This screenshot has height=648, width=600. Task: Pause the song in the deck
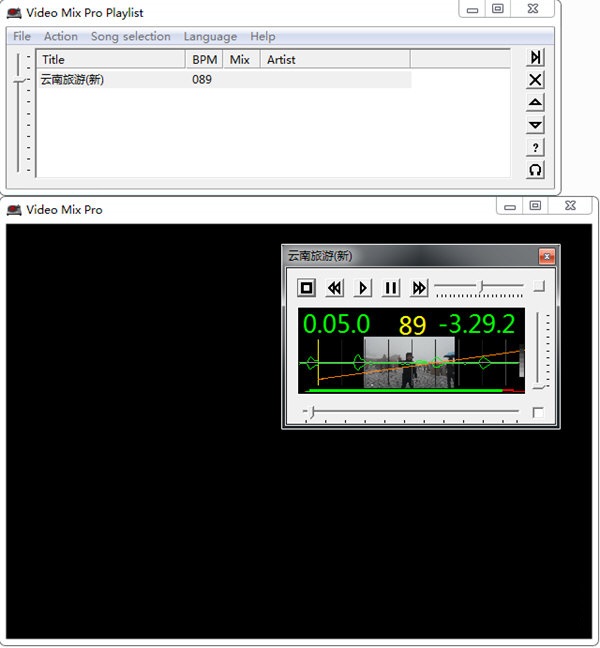391,288
